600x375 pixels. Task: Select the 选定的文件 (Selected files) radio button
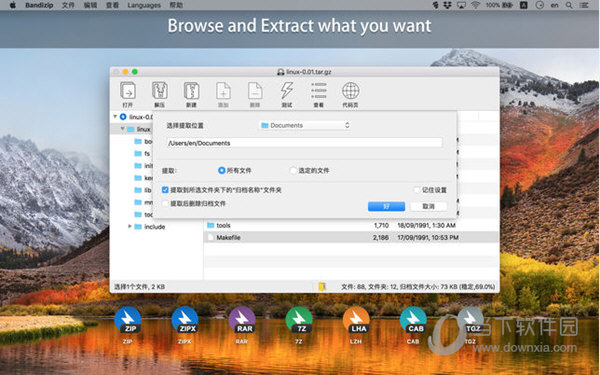(293, 170)
